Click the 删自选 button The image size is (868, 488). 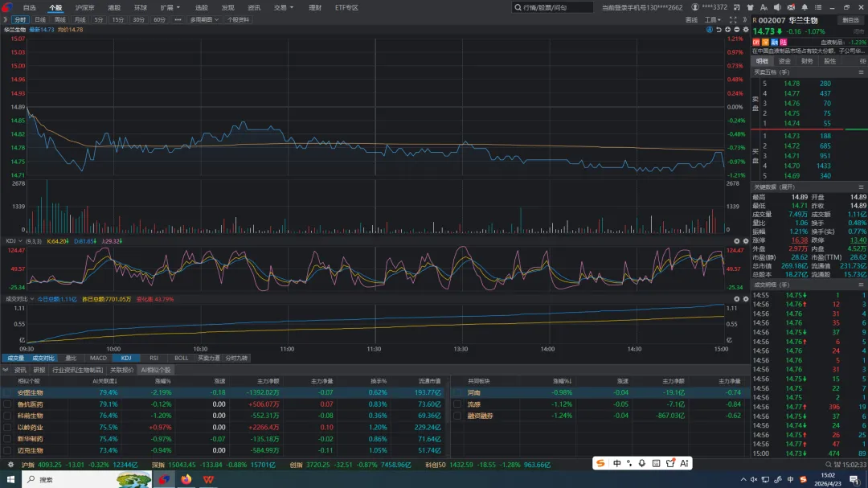pyautogui.click(x=850, y=20)
